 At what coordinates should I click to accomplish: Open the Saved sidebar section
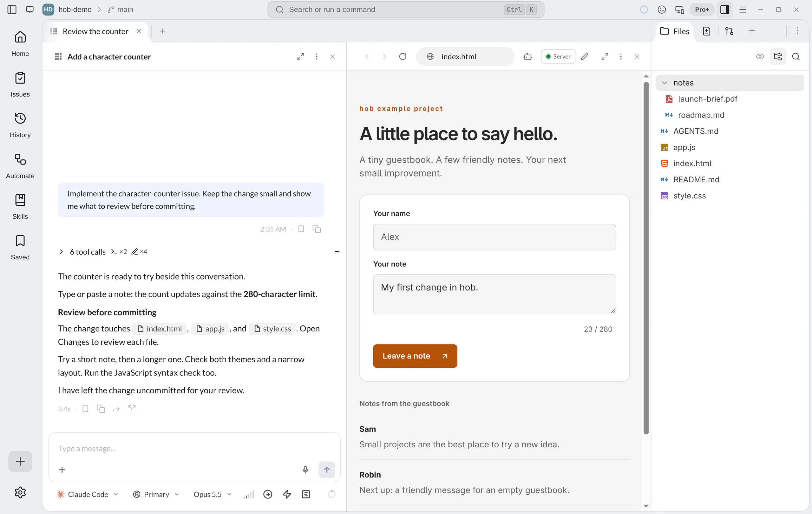pyautogui.click(x=20, y=247)
